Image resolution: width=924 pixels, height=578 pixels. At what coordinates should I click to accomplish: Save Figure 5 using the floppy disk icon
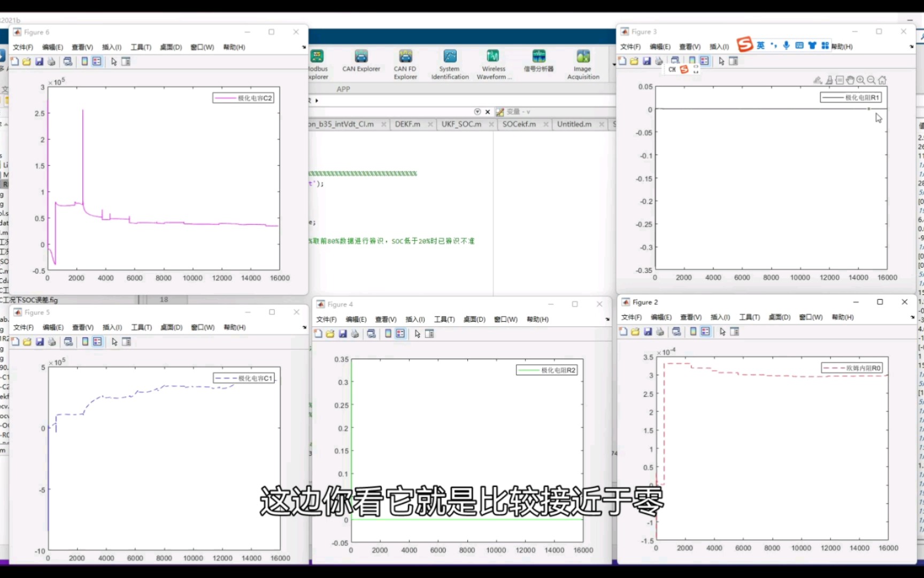tap(40, 341)
